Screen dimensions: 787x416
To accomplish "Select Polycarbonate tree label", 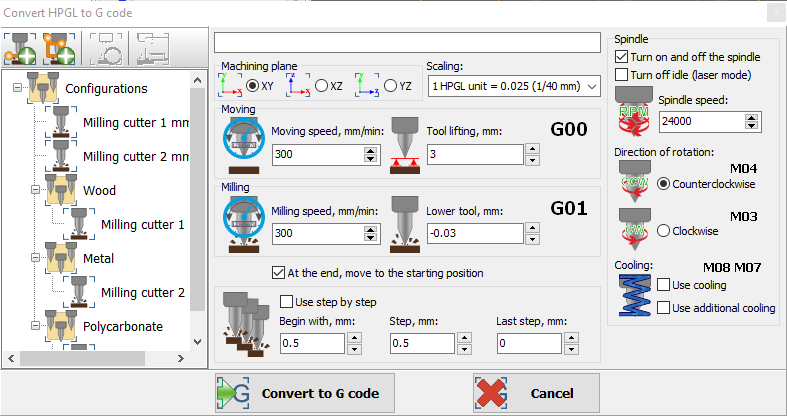I will coord(123,326).
